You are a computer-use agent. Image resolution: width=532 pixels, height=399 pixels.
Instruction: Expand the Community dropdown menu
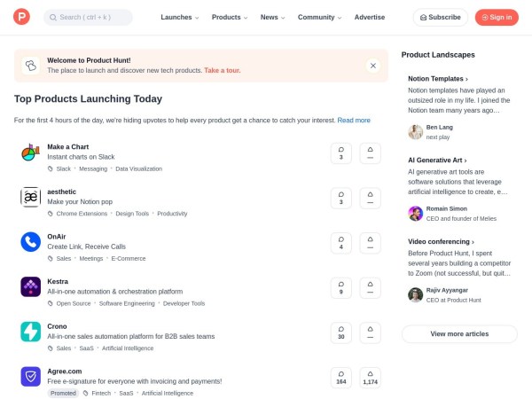(x=319, y=17)
